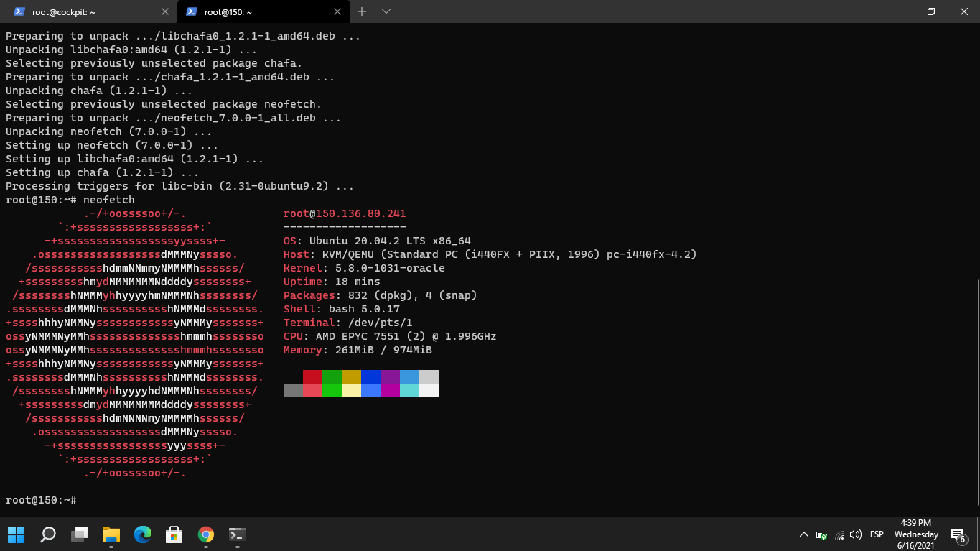Open a new terminal tab with plus button

pos(362,11)
